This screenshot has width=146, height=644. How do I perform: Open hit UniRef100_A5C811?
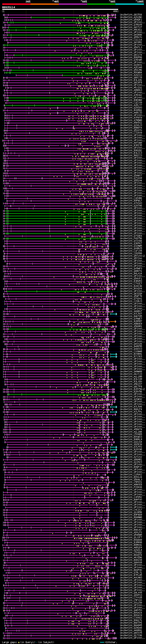[131, 30]
